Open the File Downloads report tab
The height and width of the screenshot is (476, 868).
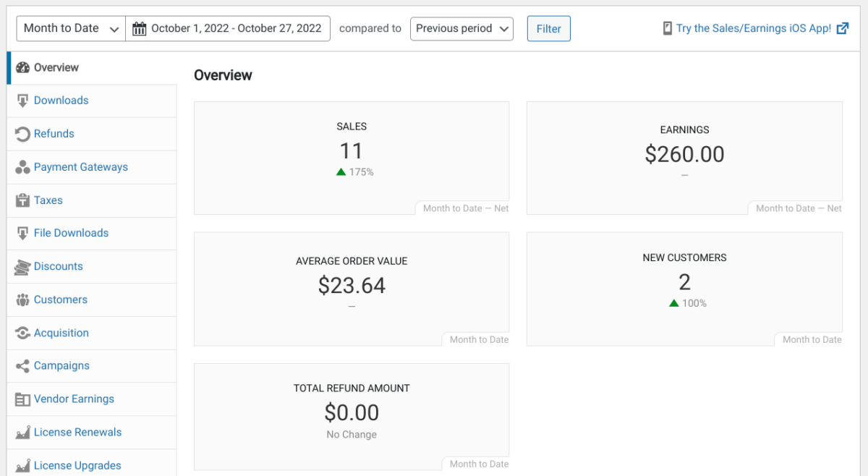71,233
